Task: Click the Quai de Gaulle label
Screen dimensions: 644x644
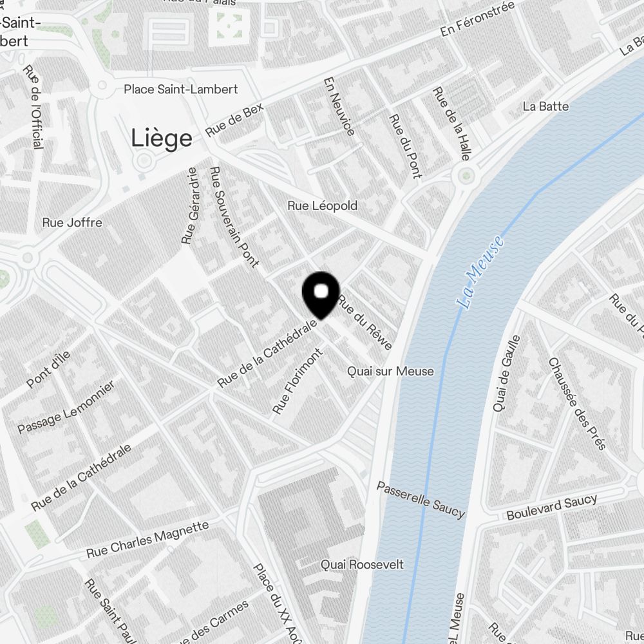Action: [x=506, y=374]
